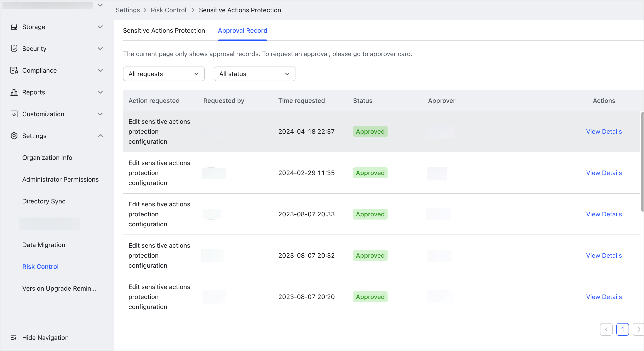View Details for 2024-04-18 22:37 request
This screenshot has width=644, height=351.
click(604, 132)
